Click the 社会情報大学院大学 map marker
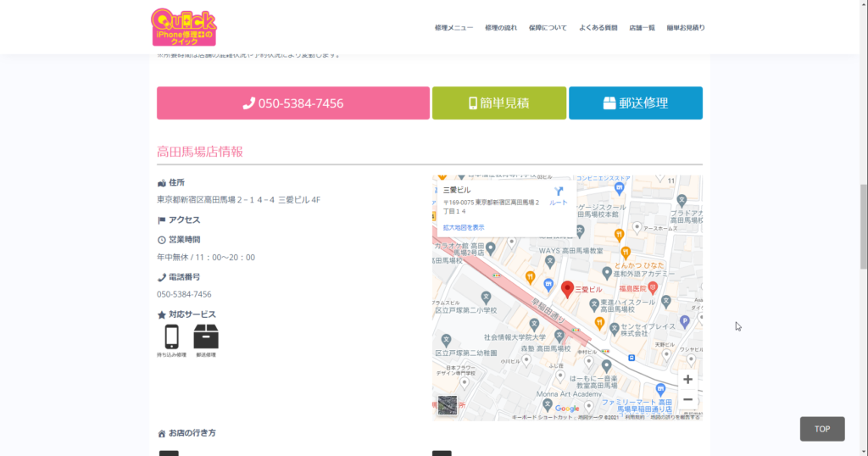Image resolution: width=868 pixels, height=456 pixels. (x=534, y=325)
